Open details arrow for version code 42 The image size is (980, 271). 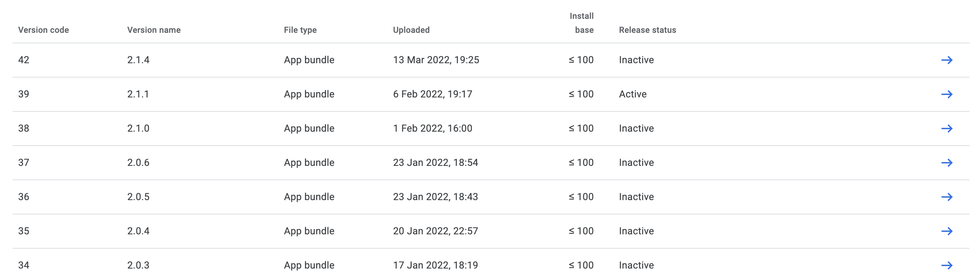tap(946, 60)
